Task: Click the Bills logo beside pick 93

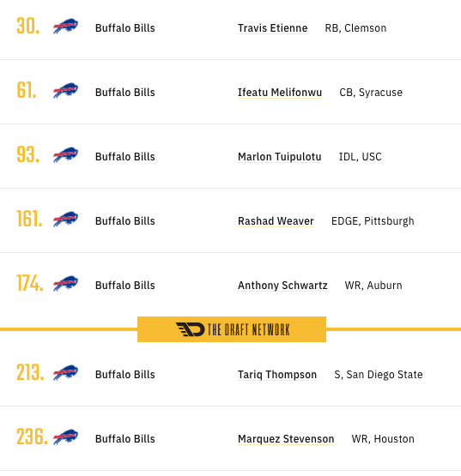Action: [65, 155]
